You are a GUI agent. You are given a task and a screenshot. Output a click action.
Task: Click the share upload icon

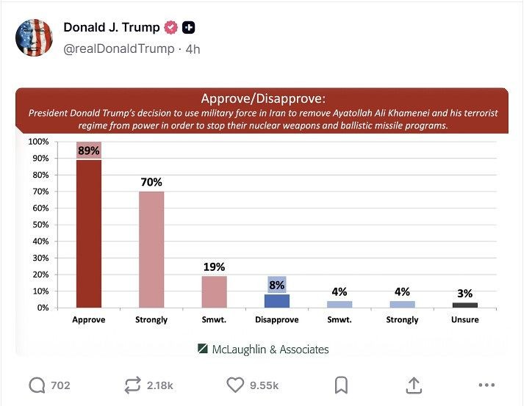pyautogui.click(x=414, y=385)
